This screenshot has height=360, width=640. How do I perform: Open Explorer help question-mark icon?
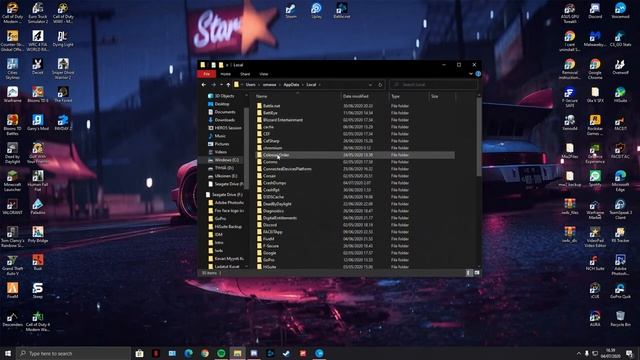point(478,74)
